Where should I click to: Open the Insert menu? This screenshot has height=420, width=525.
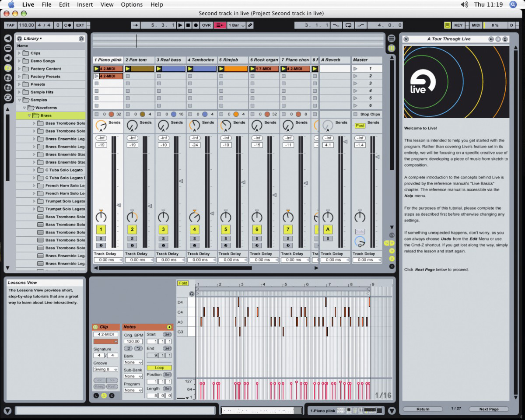[x=85, y=4]
